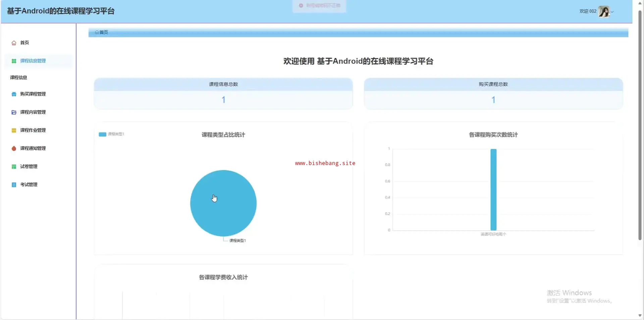This screenshot has width=644, height=320.
Task: Click the 购买课程管理 sidebar icon
Action: (x=14, y=94)
